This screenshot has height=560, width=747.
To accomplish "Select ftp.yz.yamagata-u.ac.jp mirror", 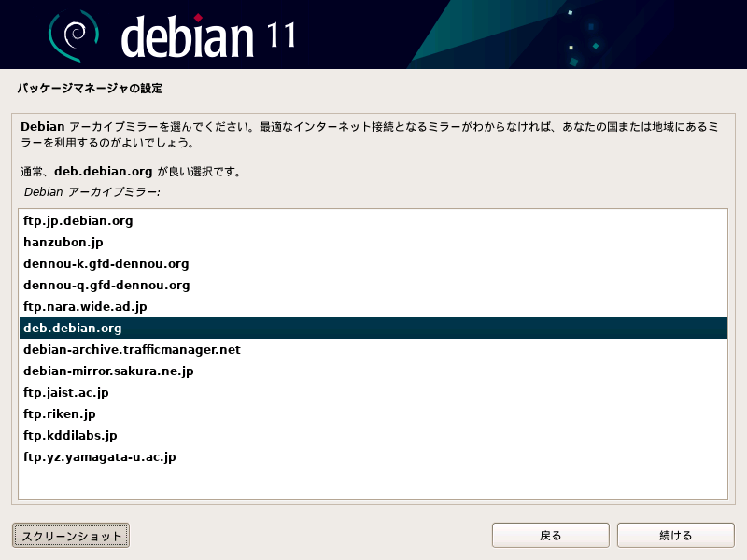I will point(373,456).
